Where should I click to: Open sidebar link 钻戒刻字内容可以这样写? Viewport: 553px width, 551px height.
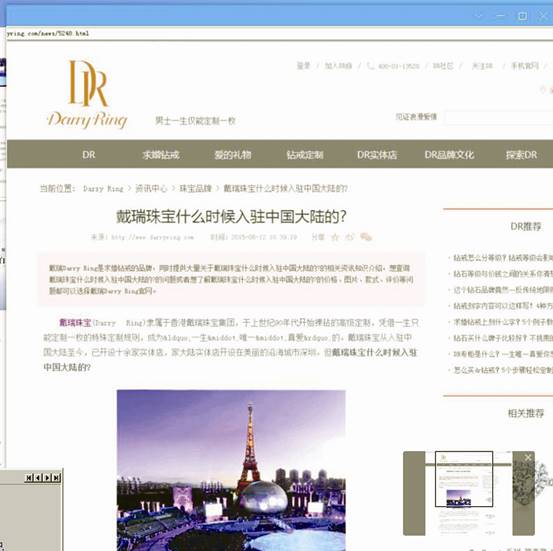[503, 305]
